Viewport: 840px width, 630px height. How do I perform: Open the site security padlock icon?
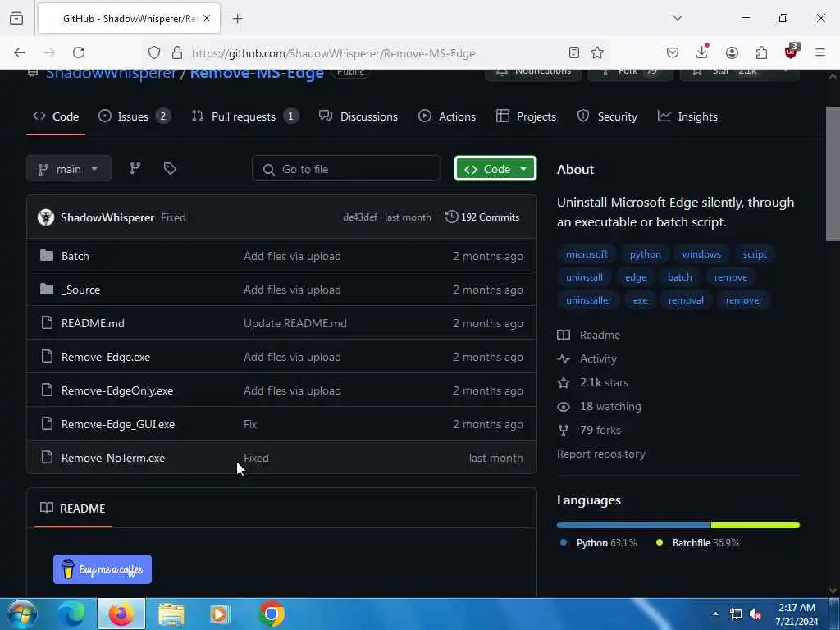pos(177,52)
